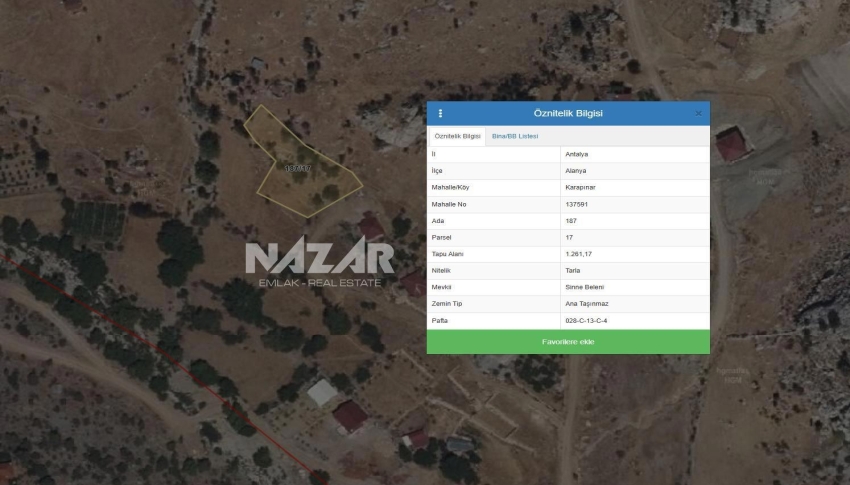The image size is (850, 485).
Task: Click the Karapınar Mahalle/Köy value
Action: 580,187
